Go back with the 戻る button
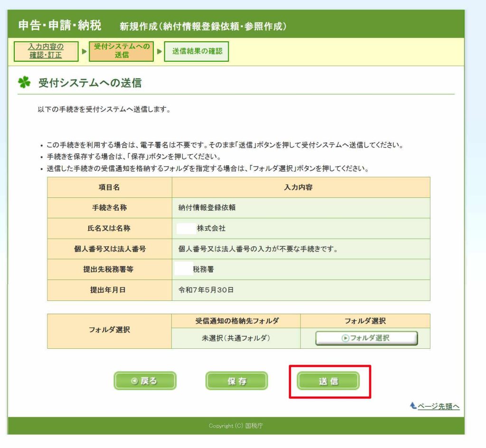The width and height of the screenshot is (486, 448). tap(145, 381)
